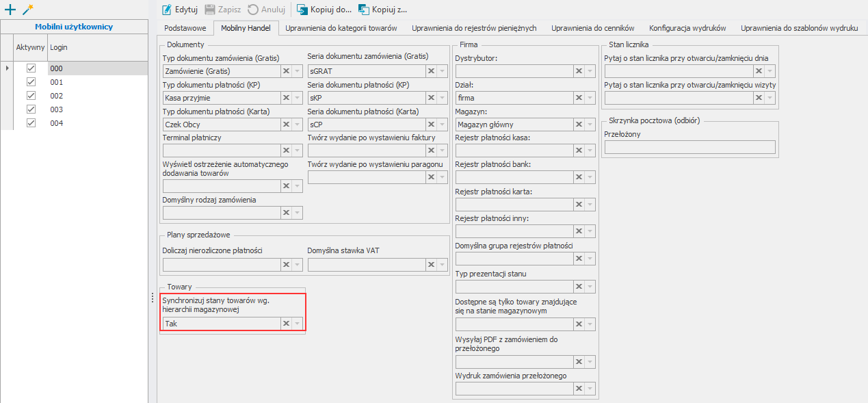Open the Uprawnienia do cenników tab
Screen dimensions: 868x403
pyautogui.click(x=592, y=28)
